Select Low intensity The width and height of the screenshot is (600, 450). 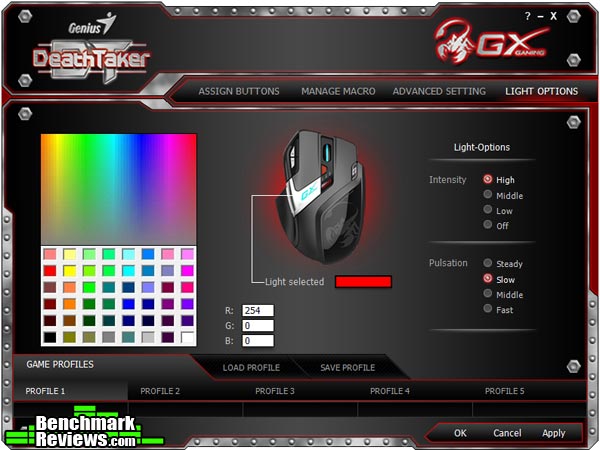488,209
